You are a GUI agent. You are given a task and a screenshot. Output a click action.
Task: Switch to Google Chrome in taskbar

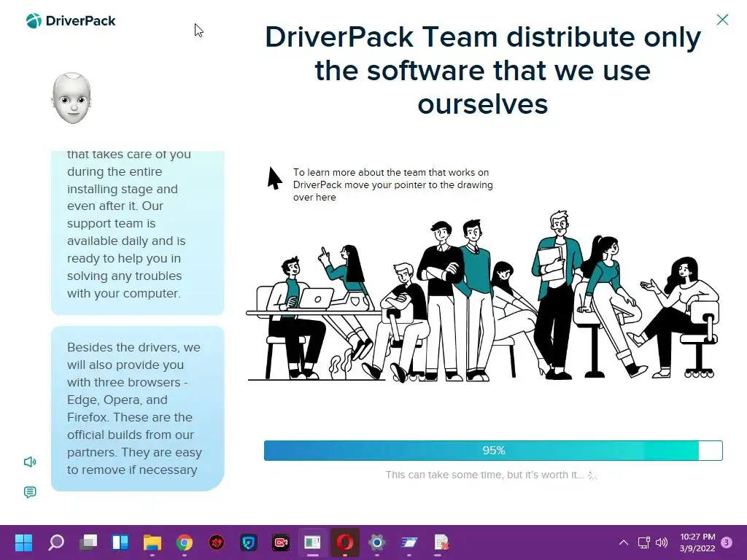[185, 542]
